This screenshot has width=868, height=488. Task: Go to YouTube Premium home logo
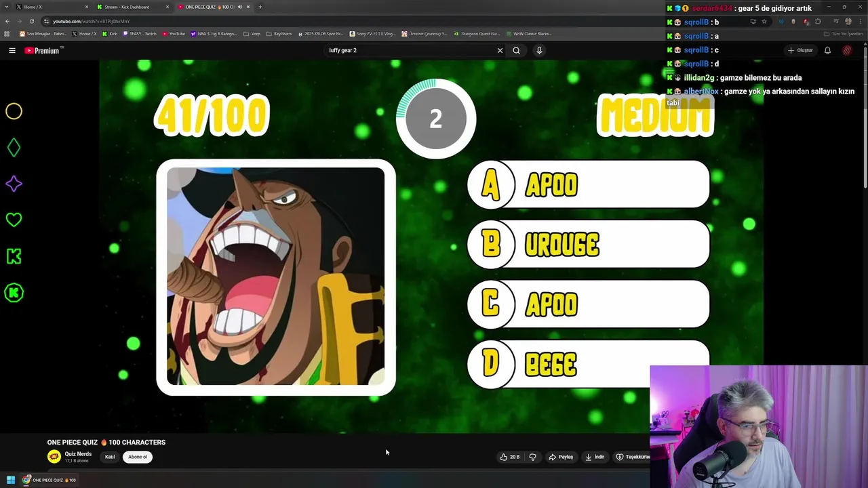tap(42, 51)
